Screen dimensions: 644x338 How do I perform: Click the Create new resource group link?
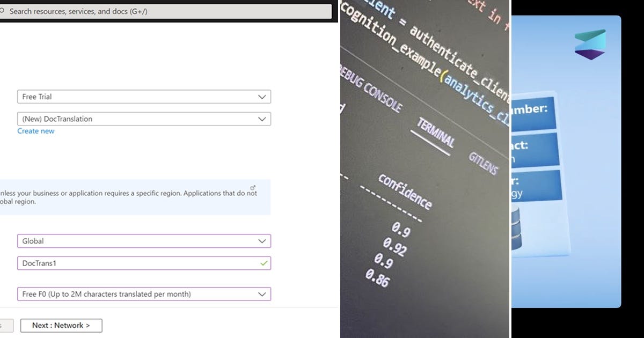point(35,131)
